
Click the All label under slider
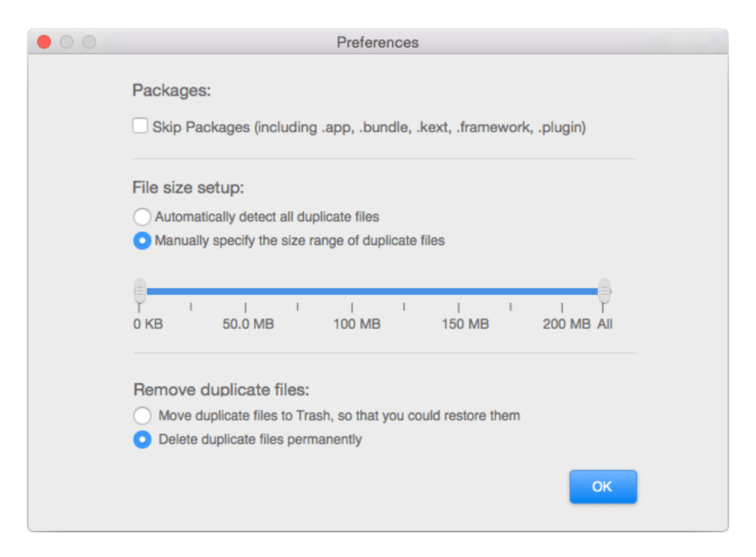coord(605,324)
